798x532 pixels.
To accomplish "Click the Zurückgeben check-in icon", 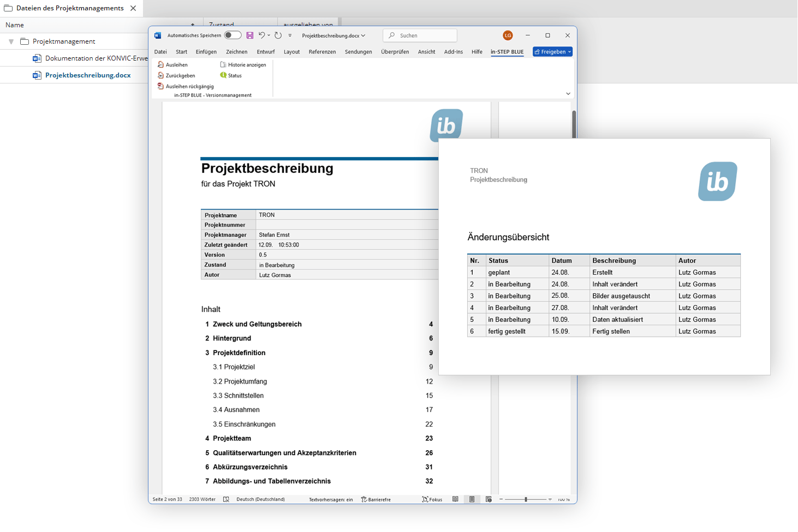I will coord(160,75).
